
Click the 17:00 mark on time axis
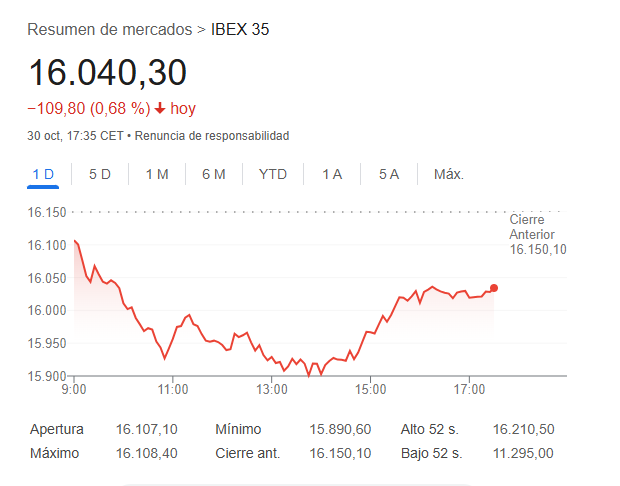[x=469, y=387]
